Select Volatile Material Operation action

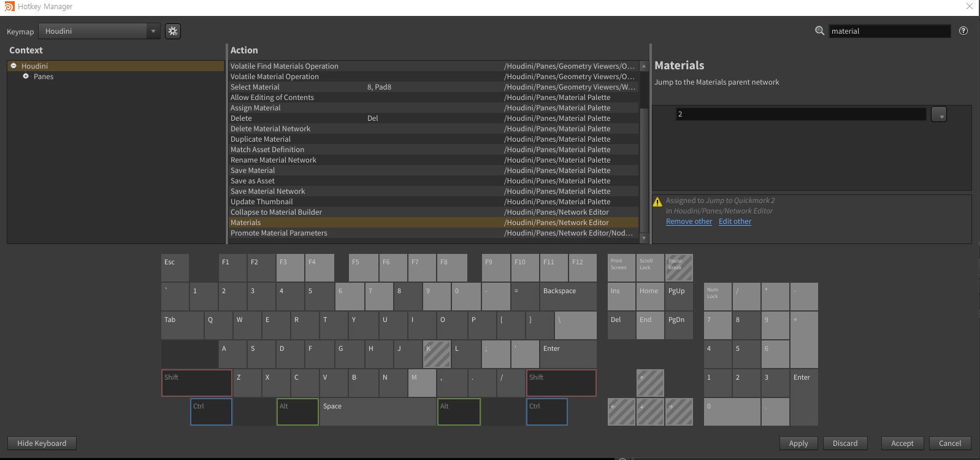434,77
